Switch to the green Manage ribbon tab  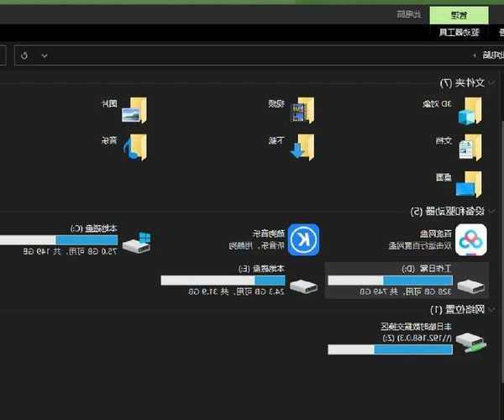click(x=459, y=14)
